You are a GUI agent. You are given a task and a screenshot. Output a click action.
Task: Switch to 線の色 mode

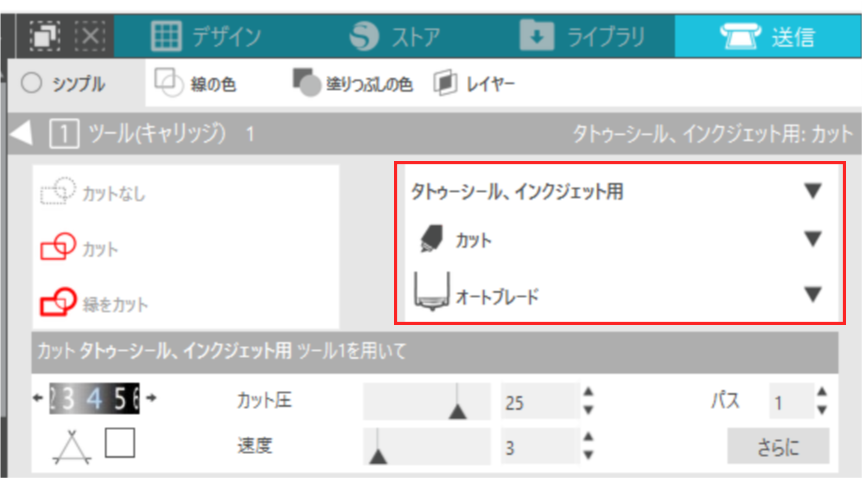click(x=195, y=84)
